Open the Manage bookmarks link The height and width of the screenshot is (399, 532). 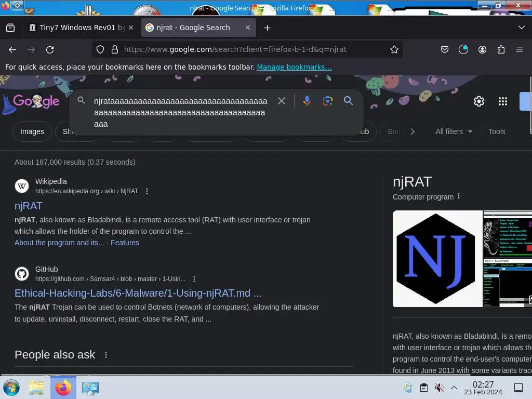294,67
